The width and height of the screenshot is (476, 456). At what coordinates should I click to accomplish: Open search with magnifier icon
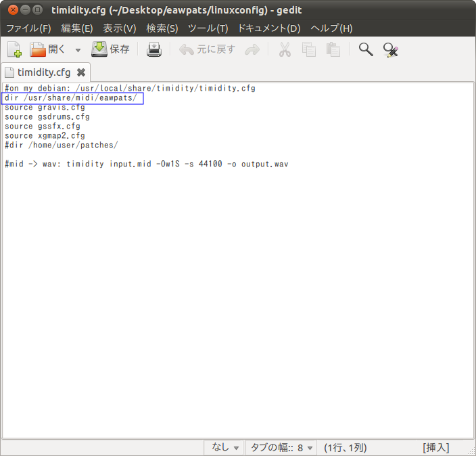pyautogui.click(x=366, y=49)
